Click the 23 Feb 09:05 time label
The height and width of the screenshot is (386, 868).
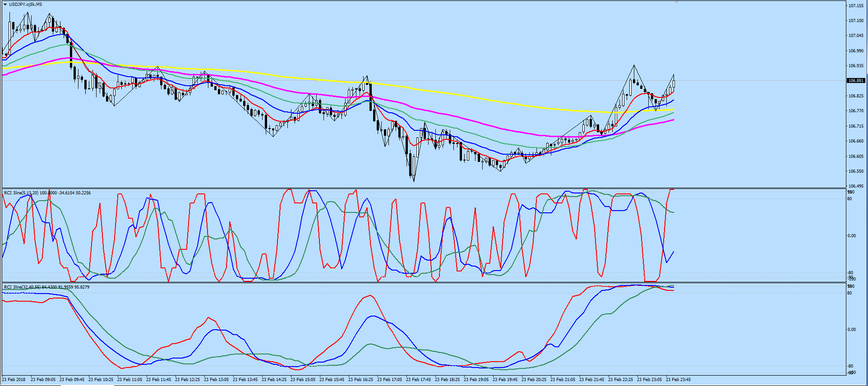coord(43,380)
